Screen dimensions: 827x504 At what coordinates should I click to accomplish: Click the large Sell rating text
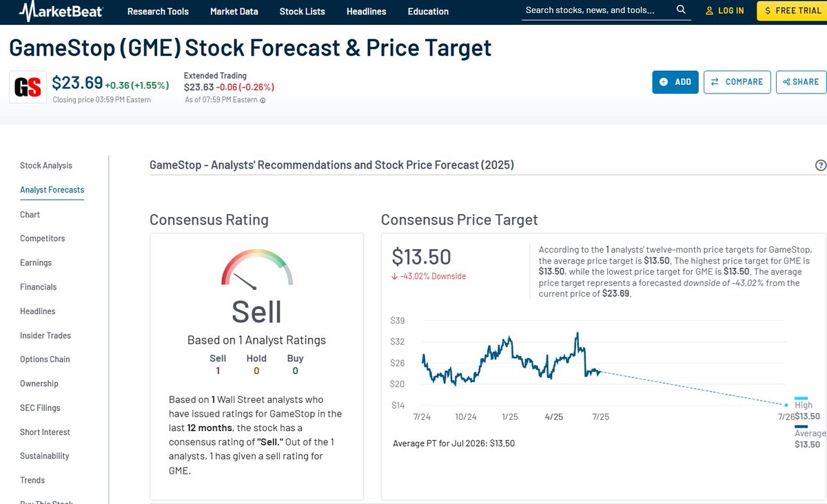(x=256, y=312)
